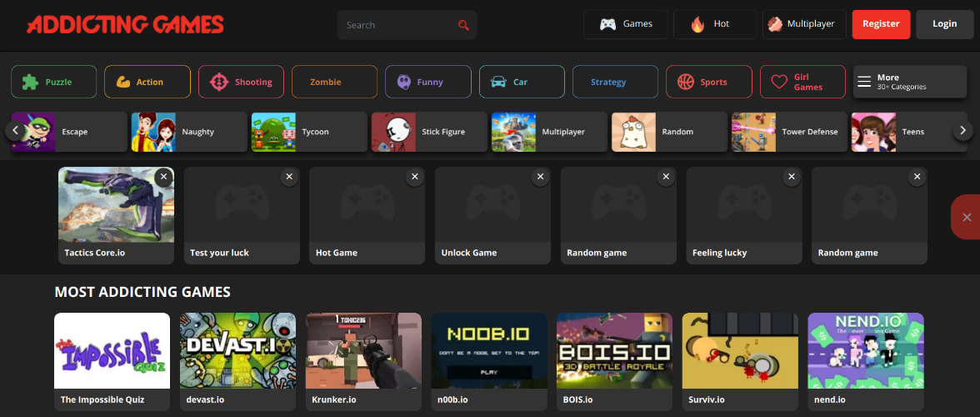Play Krunker.io game
The height and width of the screenshot is (417, 980).
point(363,361)
